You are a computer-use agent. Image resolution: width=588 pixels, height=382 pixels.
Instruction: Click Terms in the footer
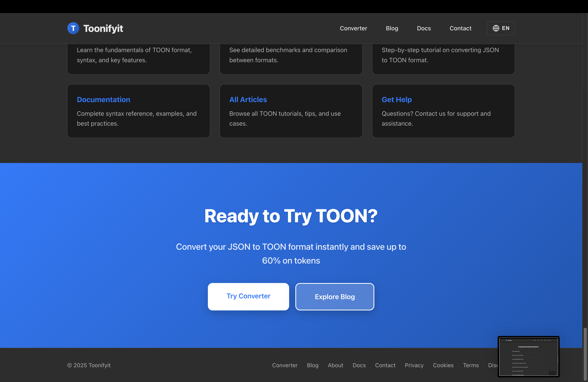click(471, 365)
